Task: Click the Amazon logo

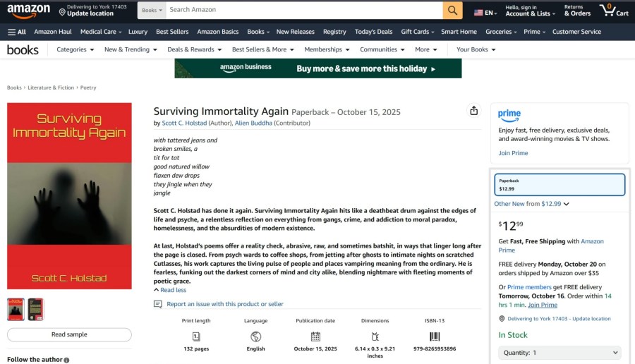Action: 28,11
